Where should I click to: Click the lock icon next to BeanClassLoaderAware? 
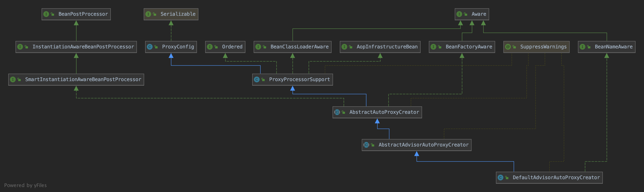(264, 47)
